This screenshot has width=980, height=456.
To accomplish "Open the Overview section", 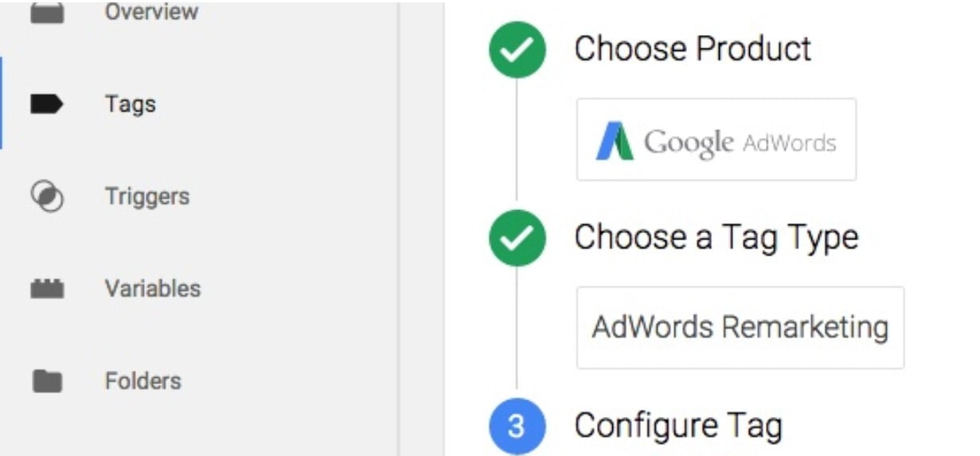I will coord(151,13).
